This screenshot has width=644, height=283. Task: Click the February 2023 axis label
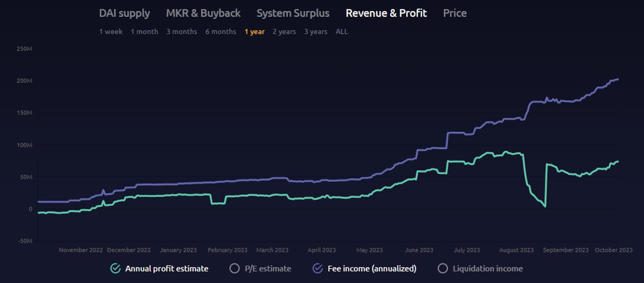228,250
